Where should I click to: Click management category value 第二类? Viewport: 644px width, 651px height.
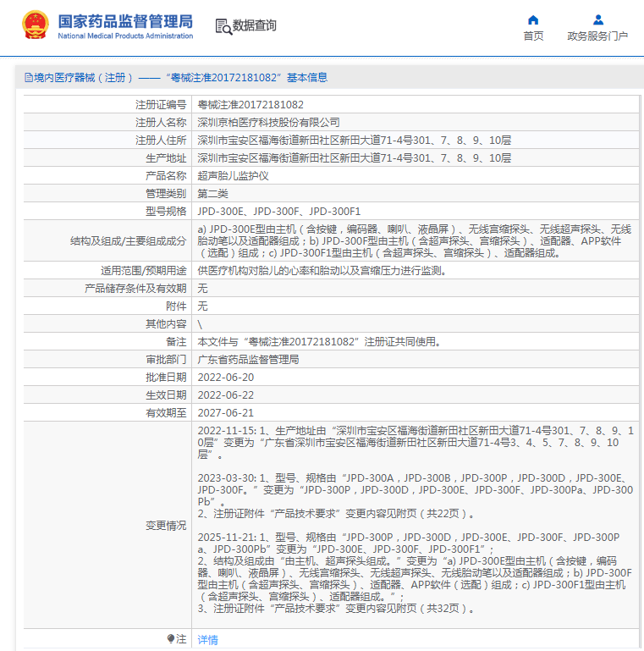coord(214,194)
